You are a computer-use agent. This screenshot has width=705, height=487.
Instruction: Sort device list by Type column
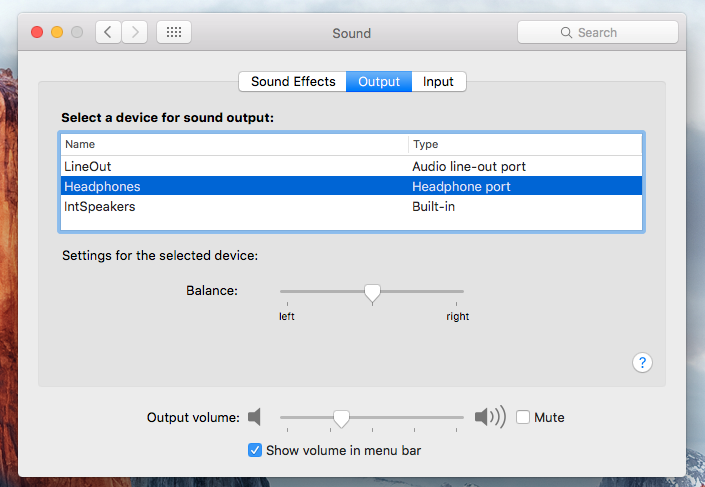click(524, 144)
